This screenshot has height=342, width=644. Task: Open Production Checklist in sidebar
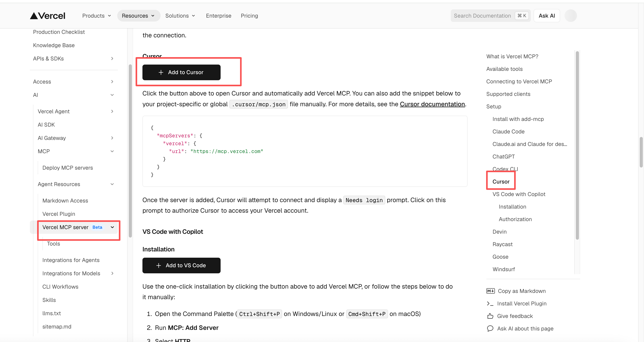pyautogui.click(x=59, y=32)
